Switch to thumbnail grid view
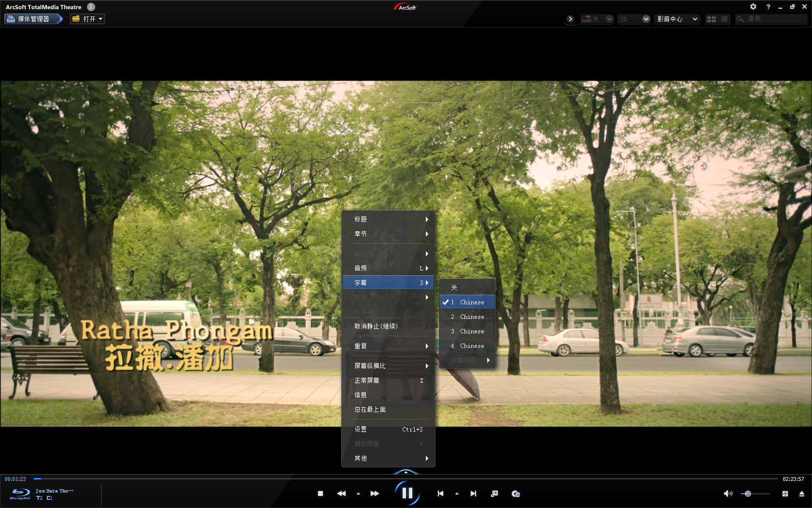This screenshot has width=812, height=508. (x=711, y=19)
